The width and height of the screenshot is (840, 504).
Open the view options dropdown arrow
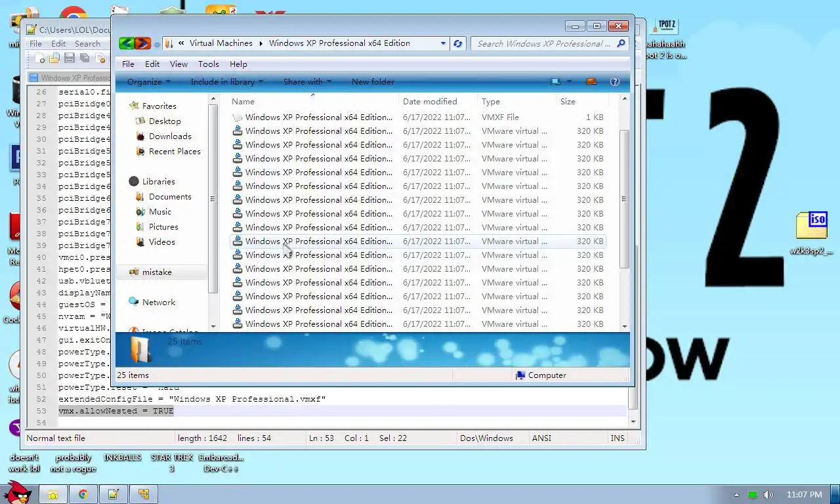pos(569,82)
